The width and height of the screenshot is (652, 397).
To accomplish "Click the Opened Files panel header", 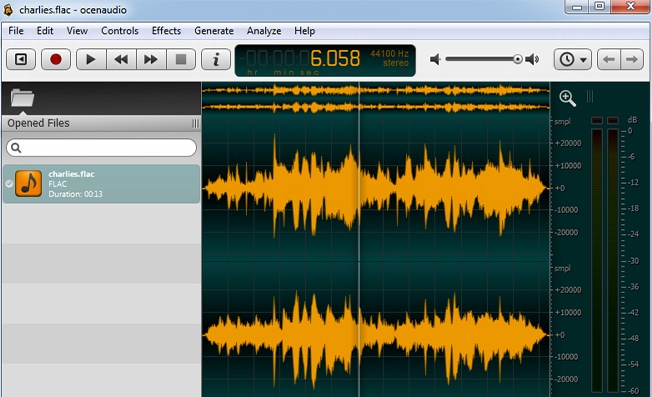I will 101,123.
